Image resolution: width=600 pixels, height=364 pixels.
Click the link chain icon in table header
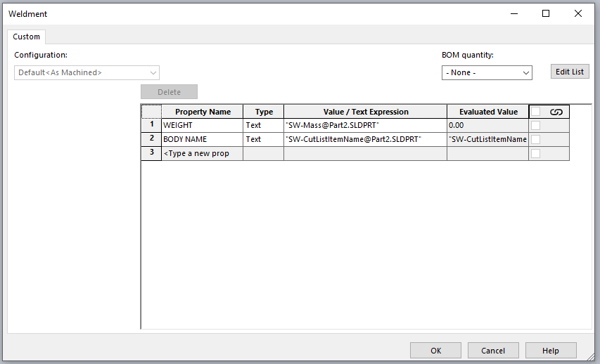tap(556, 112)
